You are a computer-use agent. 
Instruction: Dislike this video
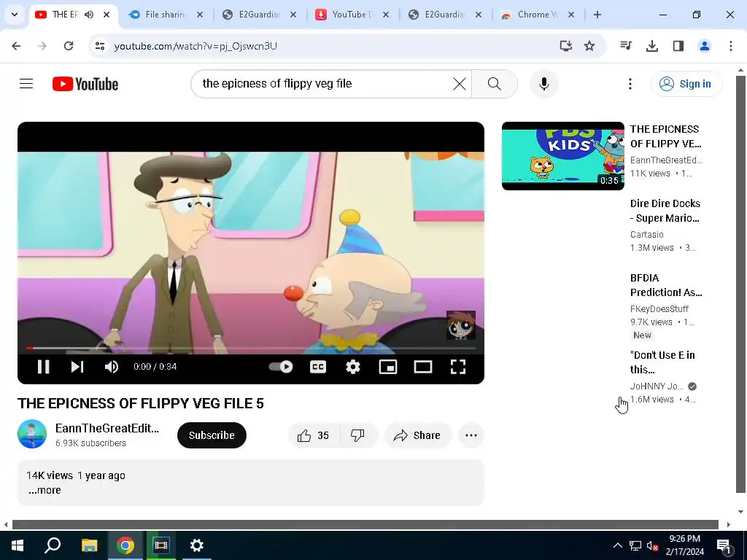tap(357, 435)
